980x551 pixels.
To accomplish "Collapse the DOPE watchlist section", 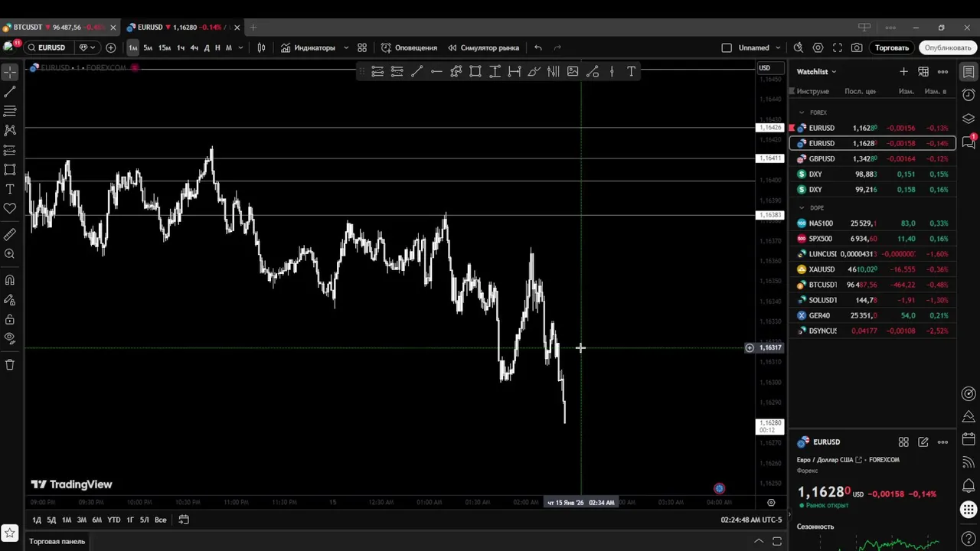I will tap(802, 208).
